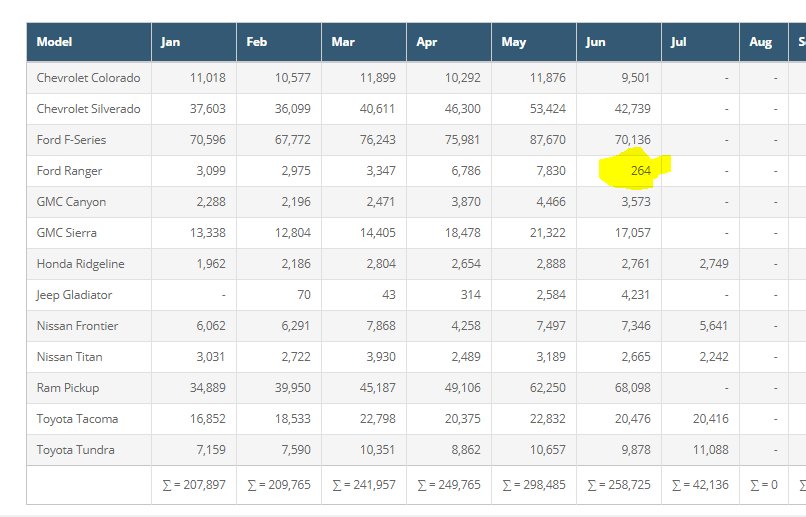
Task: Sort by the Feb column header
Action: click(x=279, y=42)
